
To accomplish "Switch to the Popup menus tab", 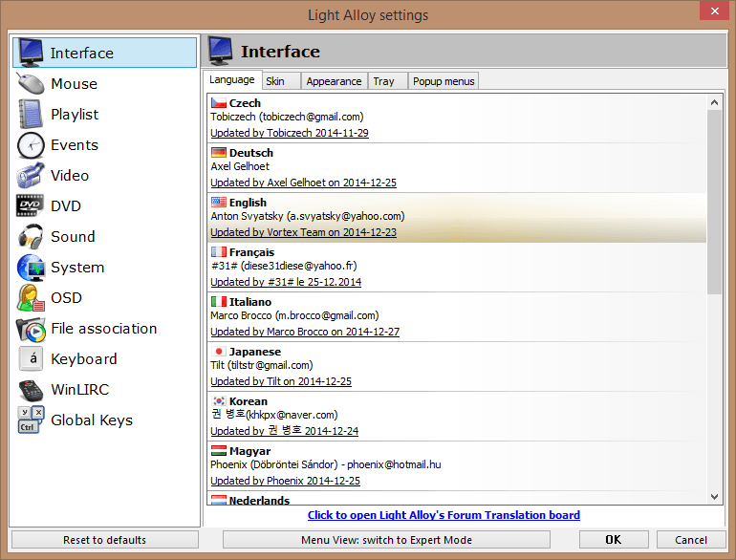I will 443,81.
